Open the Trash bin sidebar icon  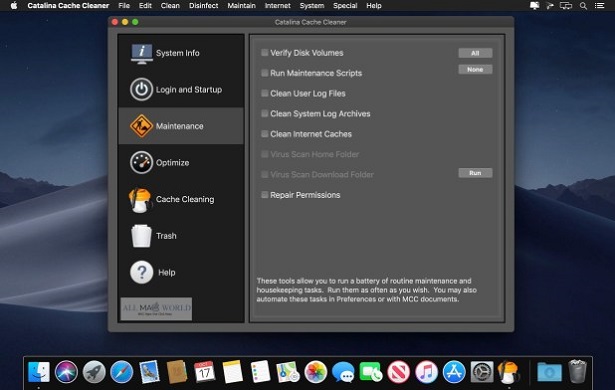point(141,236)
